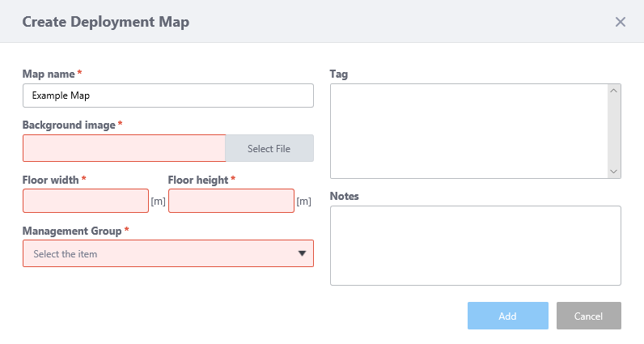Click the Management Group label

(72, 231)
